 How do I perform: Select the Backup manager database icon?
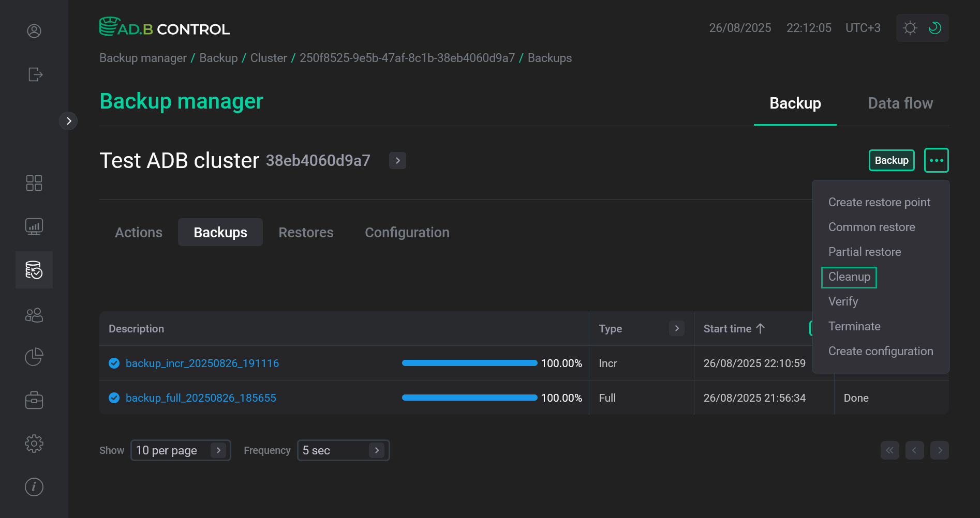34,270
